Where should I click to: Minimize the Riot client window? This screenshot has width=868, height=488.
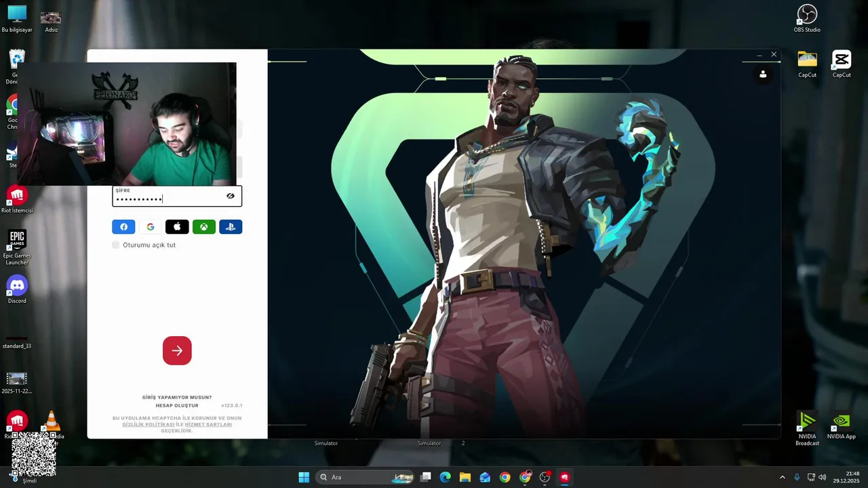759,55
